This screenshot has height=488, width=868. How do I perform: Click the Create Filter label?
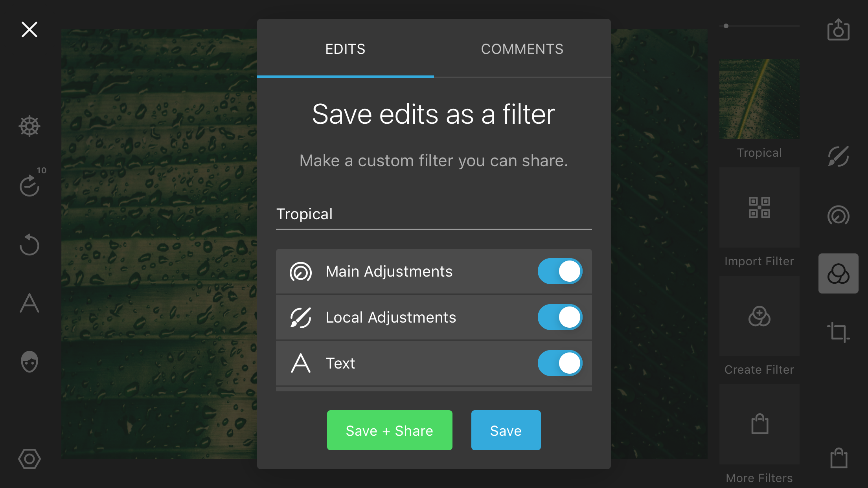click(759, 370)
